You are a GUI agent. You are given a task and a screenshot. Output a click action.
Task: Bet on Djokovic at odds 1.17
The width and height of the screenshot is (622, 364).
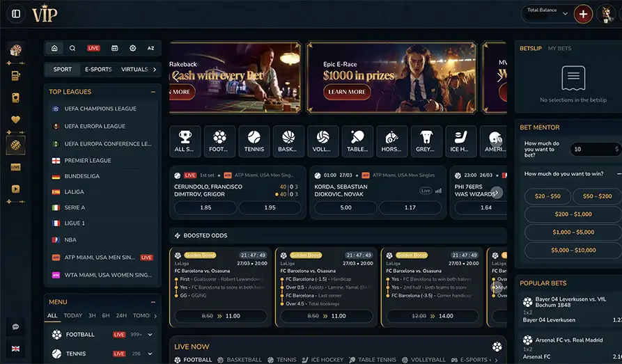[410, 208]
